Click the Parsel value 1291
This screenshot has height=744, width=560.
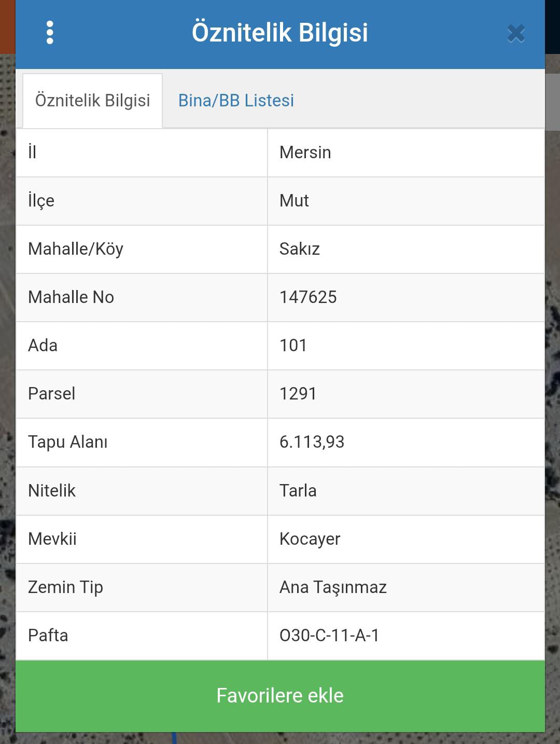point(298,394)
